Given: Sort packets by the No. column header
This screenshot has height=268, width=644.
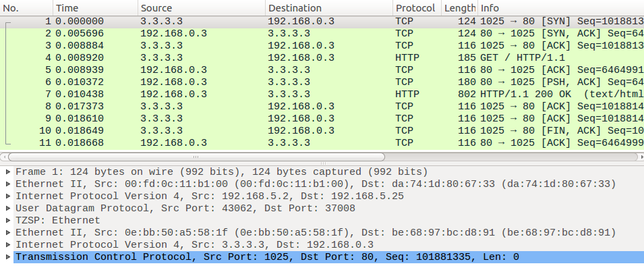Looking at the screenshot, I should [x=26, y=8].
